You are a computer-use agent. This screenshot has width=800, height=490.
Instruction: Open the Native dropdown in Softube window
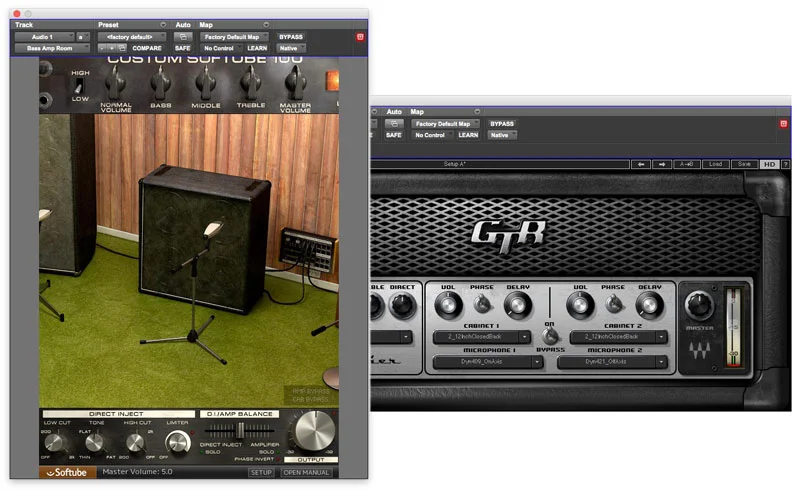click(x=291, y=48)
